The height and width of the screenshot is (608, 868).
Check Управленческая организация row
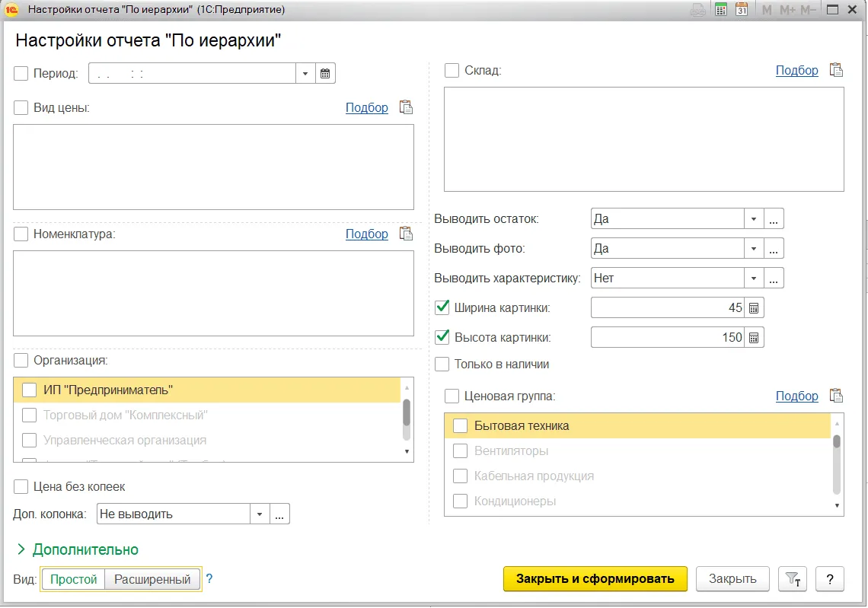tap(30, 441)
